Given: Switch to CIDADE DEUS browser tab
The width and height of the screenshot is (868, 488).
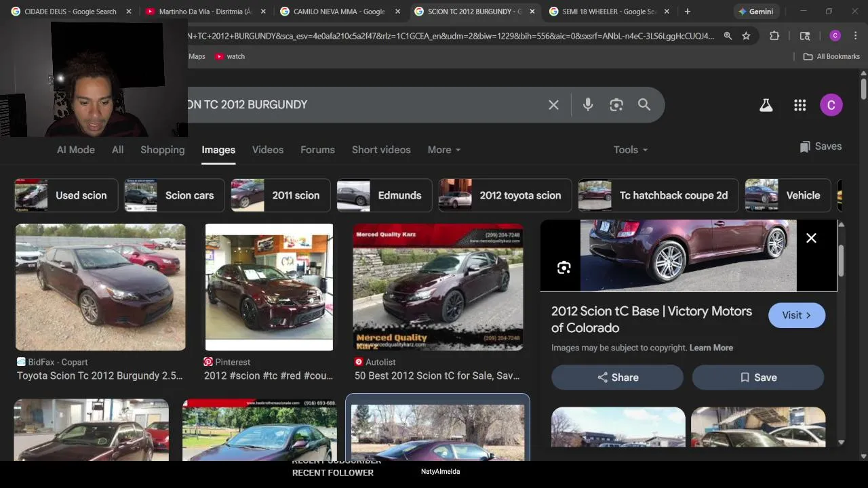Looking at the screenshot, I should point(70,12).
